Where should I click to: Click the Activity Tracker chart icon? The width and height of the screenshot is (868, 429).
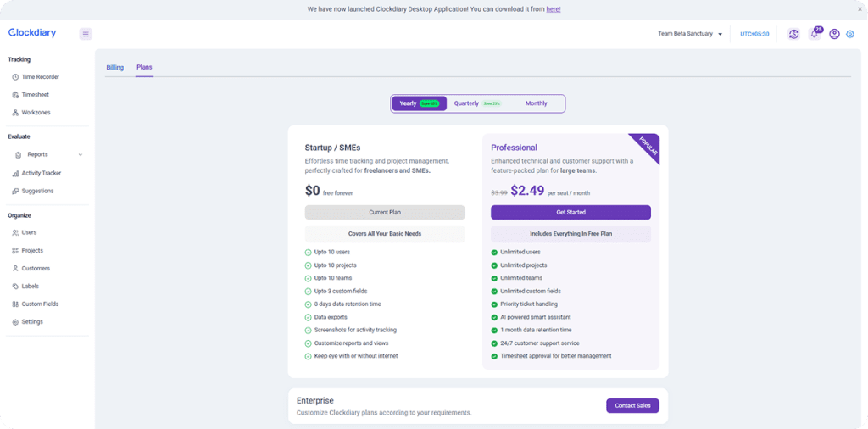[15, 173]
